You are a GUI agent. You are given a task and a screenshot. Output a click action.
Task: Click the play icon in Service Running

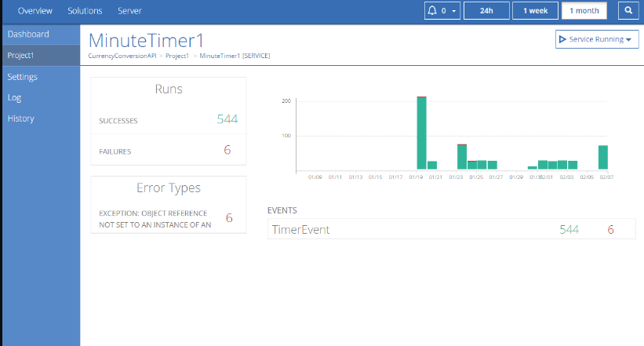coord(562,39)
